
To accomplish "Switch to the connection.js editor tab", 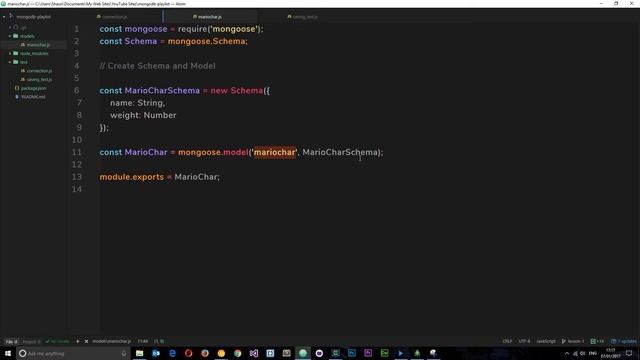I will (114, 17).
